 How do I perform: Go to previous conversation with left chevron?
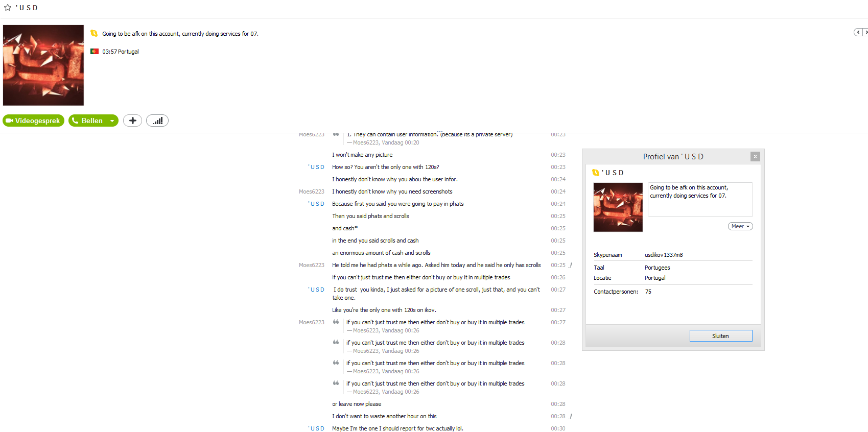[x=858, y=32]
